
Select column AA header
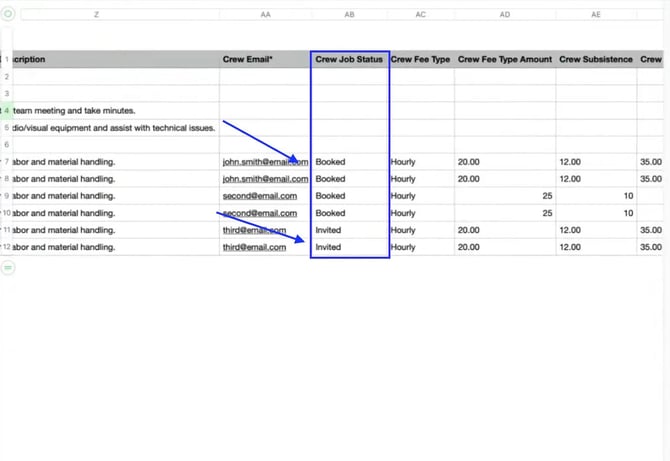[x=265, y=15]
